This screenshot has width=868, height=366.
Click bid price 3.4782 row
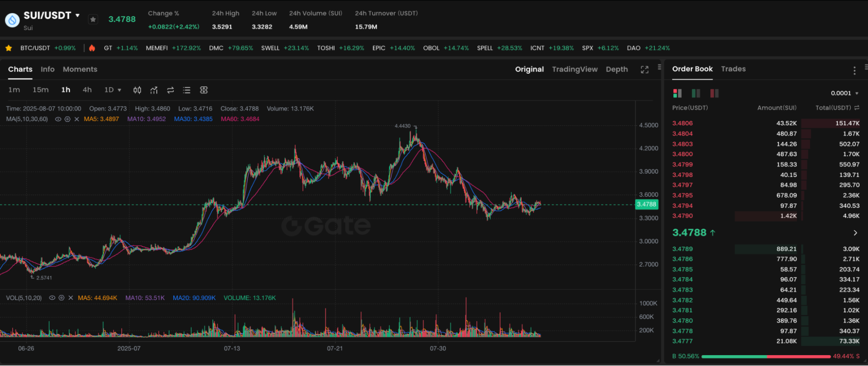click(x=766, y=300)
